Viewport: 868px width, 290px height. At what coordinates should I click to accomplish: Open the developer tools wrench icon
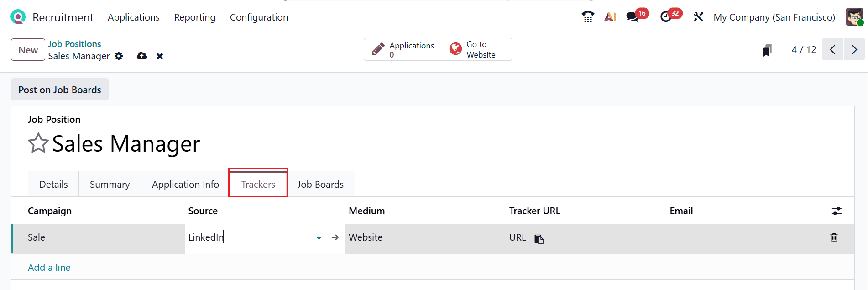(x=698, y=16)
